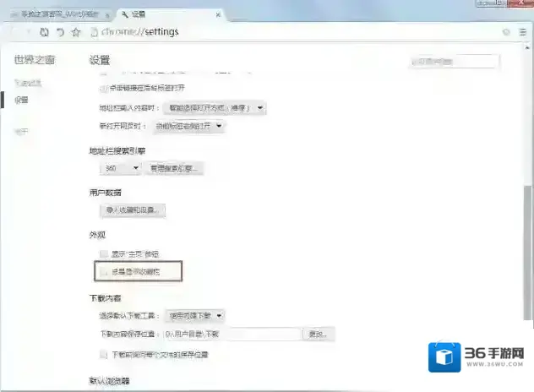
Task: Click the scrollbar up arrow
Action: coord(527,47)
